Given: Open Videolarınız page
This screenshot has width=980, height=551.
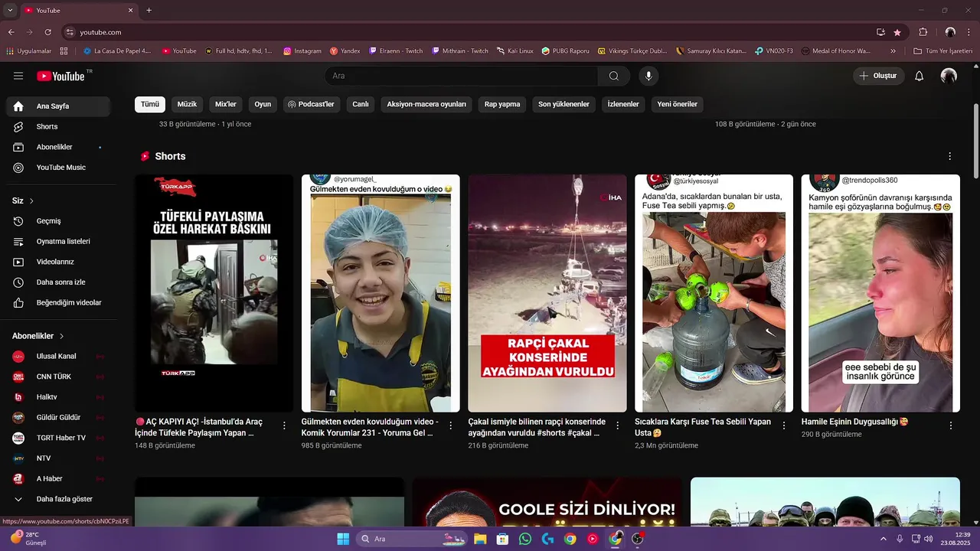Looking at the screenshot, I should click(58, 262).
